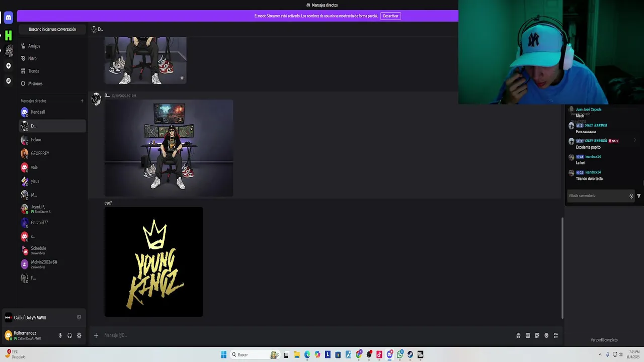Screen dimensions: 644x362
Task: Click the add a server plus icon
Action: [8, 66]
